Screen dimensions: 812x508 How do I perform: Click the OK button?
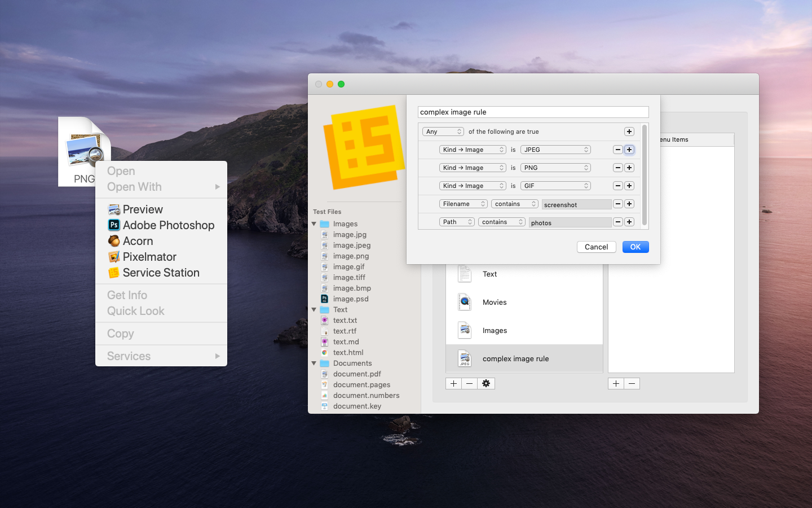[x=636, y=247]
